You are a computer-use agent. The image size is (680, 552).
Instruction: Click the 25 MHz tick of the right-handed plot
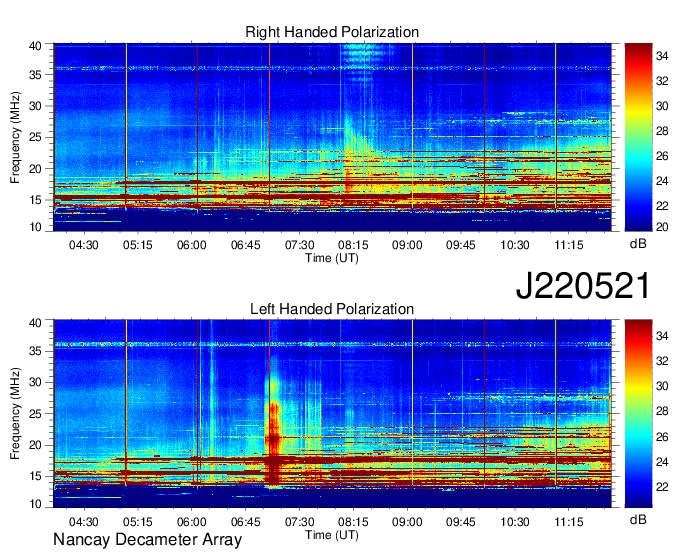[36, 137]
